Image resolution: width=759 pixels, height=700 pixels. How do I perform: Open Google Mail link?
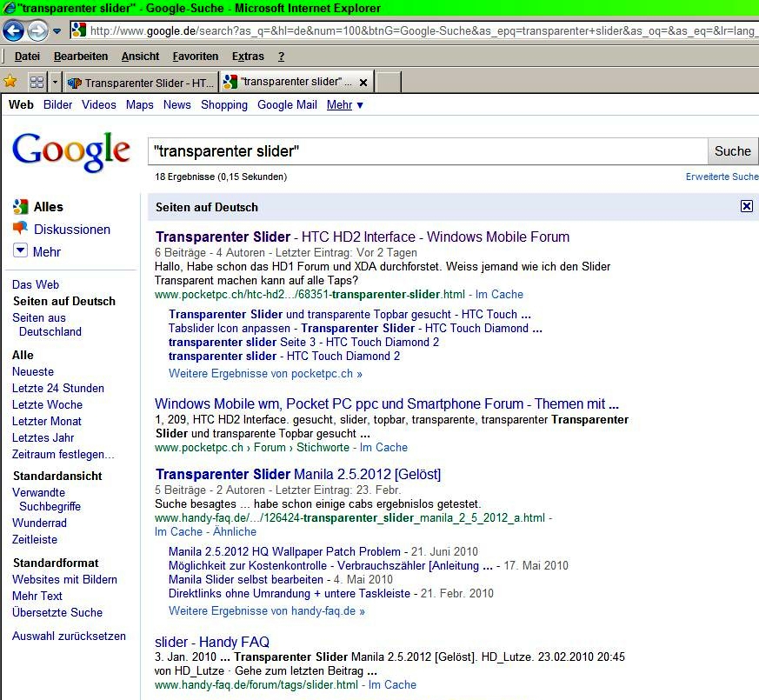[287, 104]
